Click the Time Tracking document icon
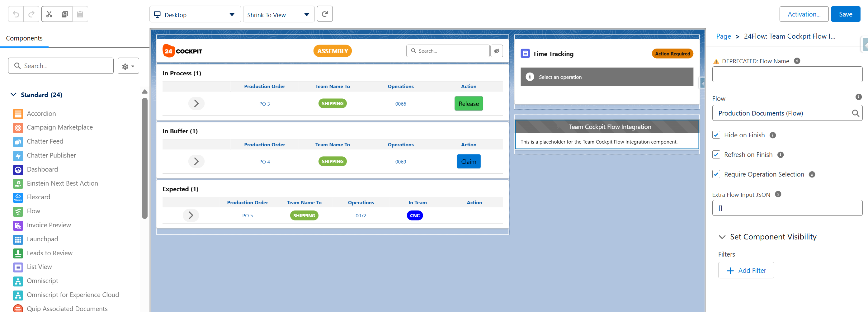The image size is (868, 312). click(525, 54)
